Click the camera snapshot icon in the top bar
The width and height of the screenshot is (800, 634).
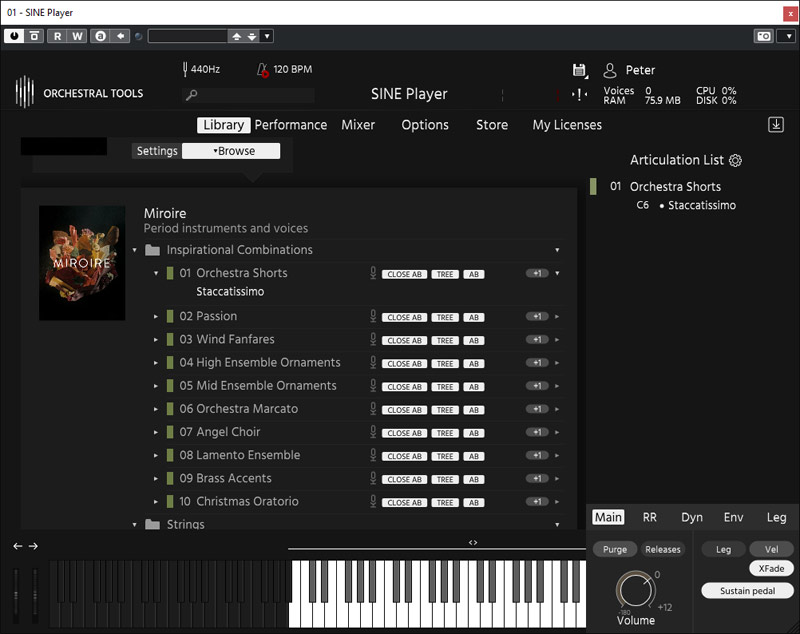click(763, 36)
